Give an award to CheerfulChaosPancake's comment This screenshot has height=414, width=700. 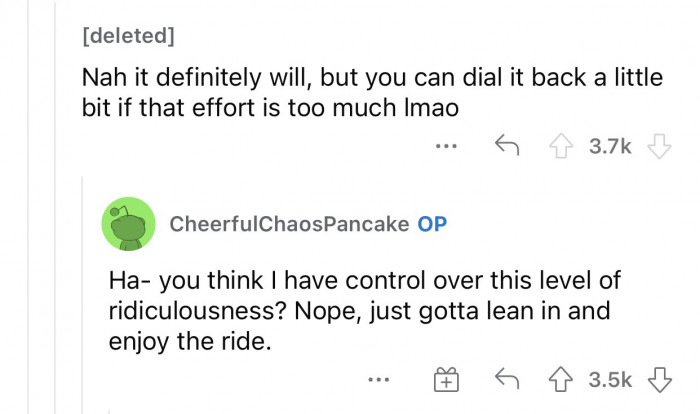coord(445,380)
